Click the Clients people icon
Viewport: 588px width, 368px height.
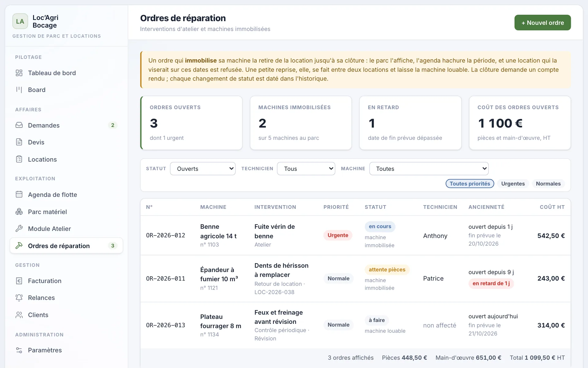pyautogui.click(x=19, y=315)
